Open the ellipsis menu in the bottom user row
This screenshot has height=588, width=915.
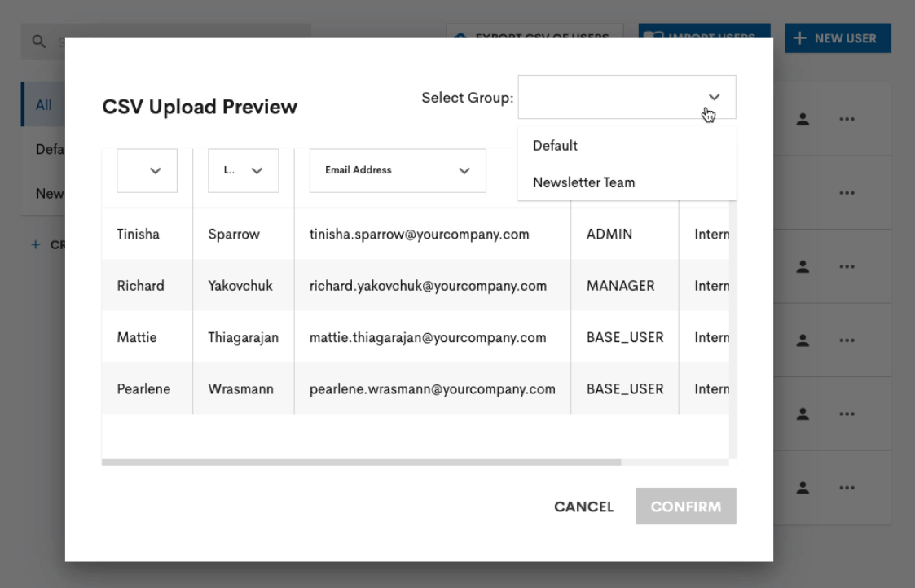point(847,488)
